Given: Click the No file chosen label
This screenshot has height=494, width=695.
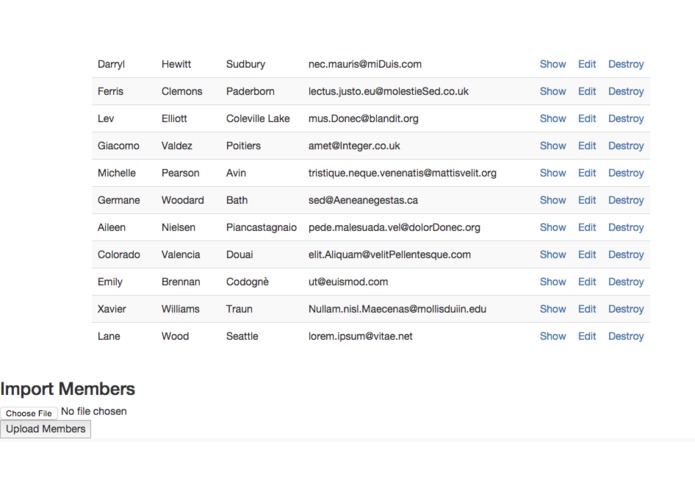Looking at the screenshot, I should 94,412.
